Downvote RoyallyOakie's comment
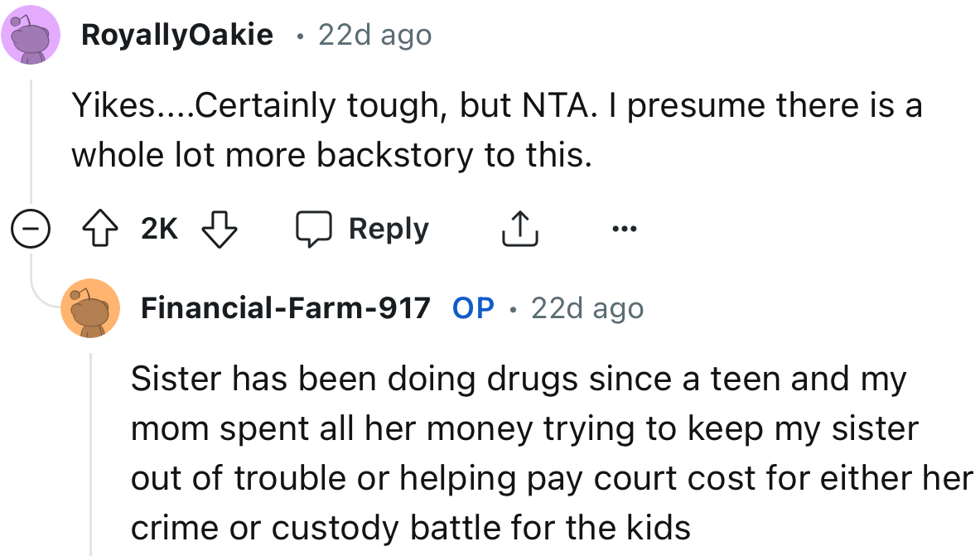 (220, 230)
